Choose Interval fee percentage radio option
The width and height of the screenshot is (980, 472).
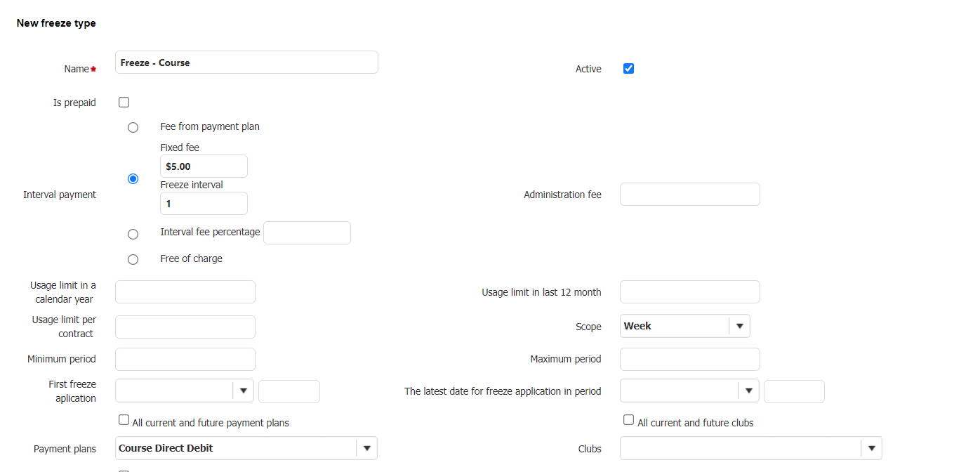coord(133,234)
